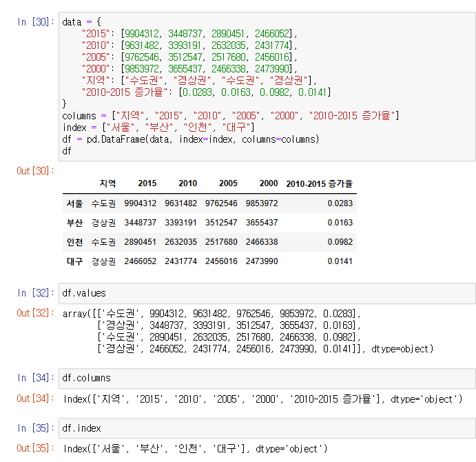476x462 pixels.
Task: Click 경상권 cell in the 대구 row
Action: [x=103, y=261]
